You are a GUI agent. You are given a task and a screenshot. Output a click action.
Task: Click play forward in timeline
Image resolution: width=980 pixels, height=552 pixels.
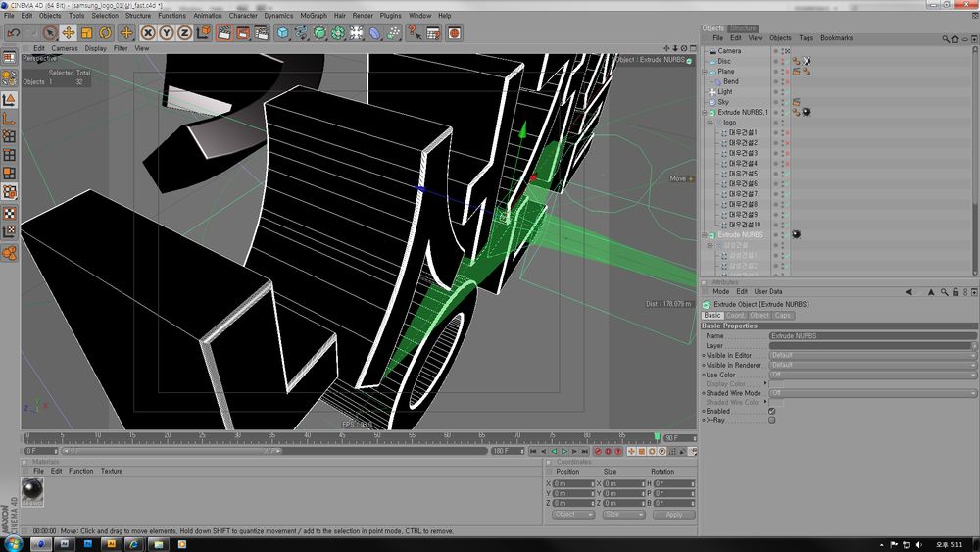pyautogui.click(x=564, y=451)
